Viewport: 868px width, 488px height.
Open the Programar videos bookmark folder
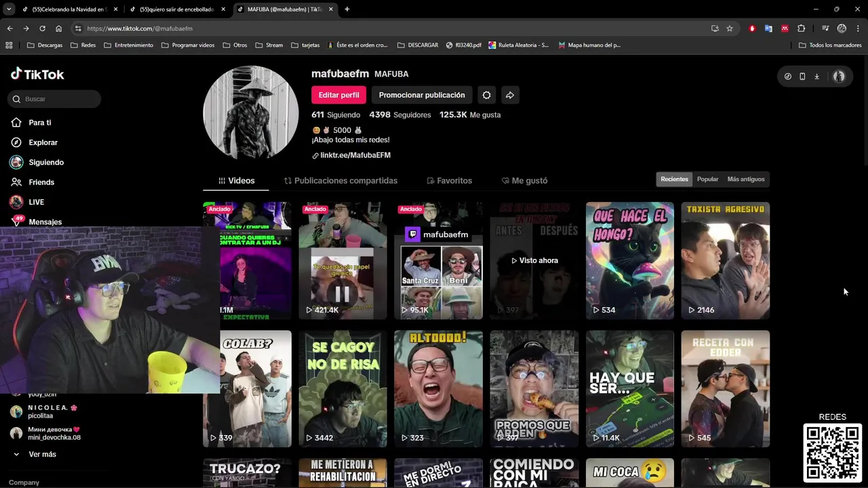pos(189,45)
